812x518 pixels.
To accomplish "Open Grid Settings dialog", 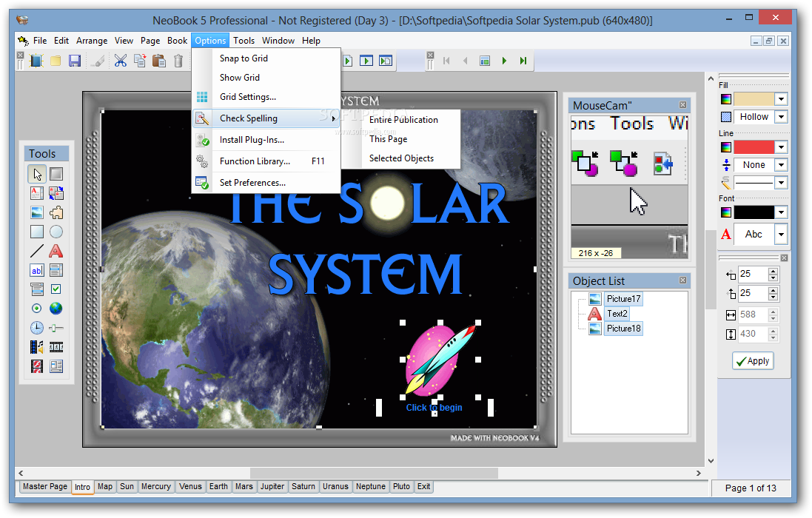I will 266,97.
